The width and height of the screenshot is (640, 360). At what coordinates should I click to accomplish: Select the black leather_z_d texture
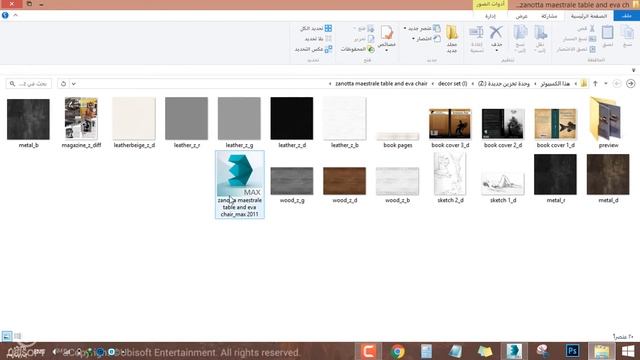[x=292, y=122]
